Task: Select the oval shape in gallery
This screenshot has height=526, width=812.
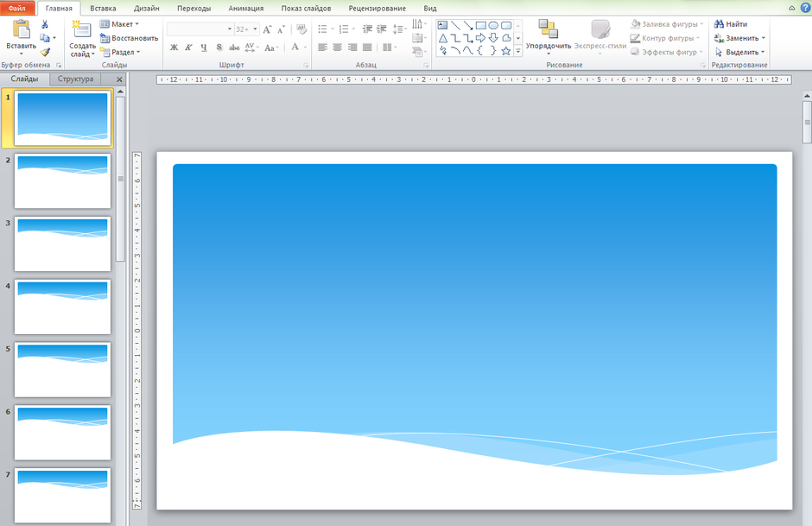Action: coord(493,25)
